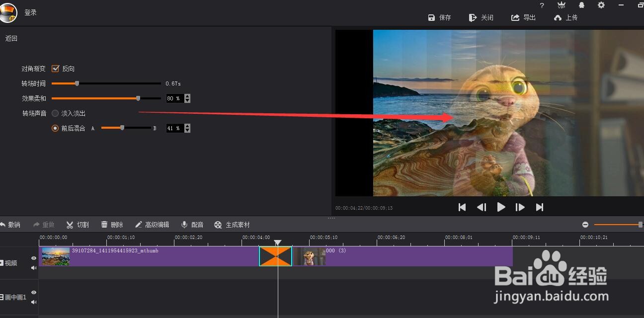Increase 效果柔和 percent with up arrow

[x=187, y=96]
